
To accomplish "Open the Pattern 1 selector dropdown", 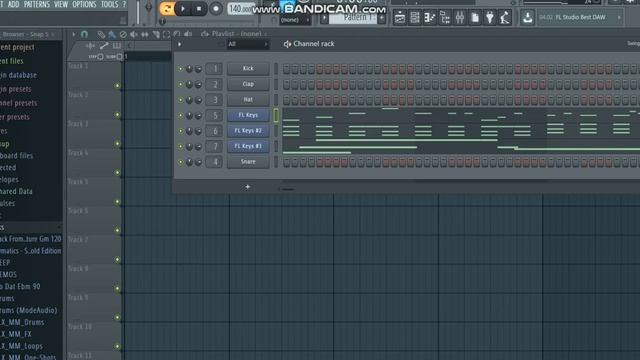I will click(x=353, y=18).
